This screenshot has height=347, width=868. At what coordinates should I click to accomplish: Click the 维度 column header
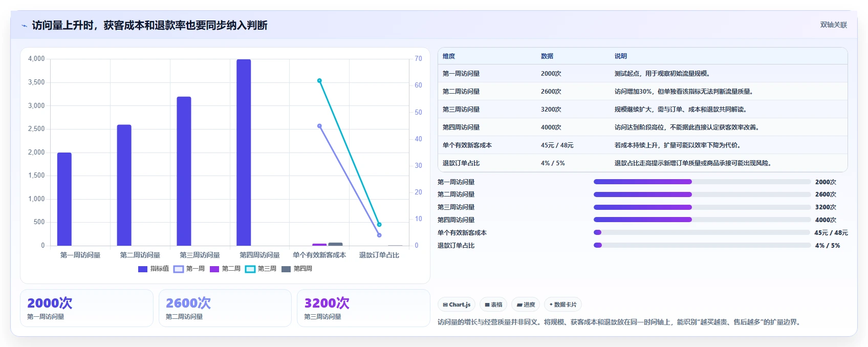tap(449, 56)
